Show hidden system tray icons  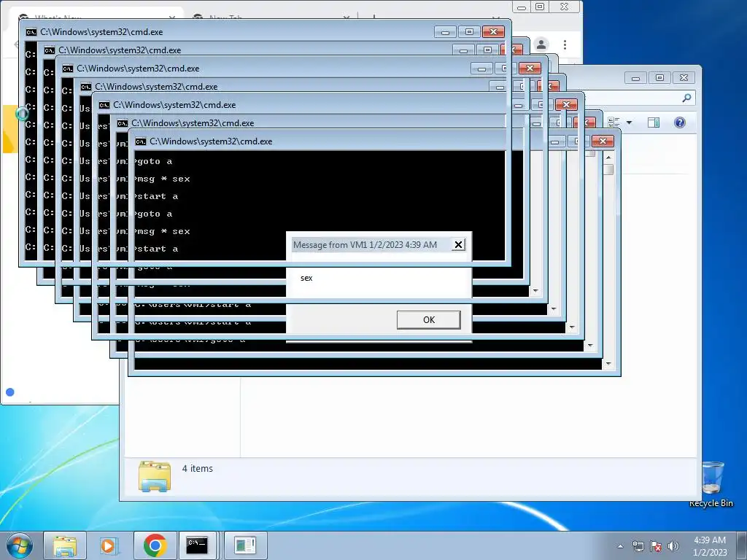tap(620, 546)
